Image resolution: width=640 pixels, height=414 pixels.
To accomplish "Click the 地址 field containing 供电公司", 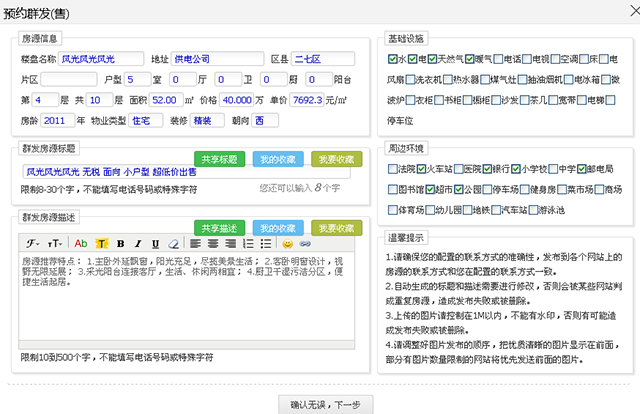I will tap(217, 59).
